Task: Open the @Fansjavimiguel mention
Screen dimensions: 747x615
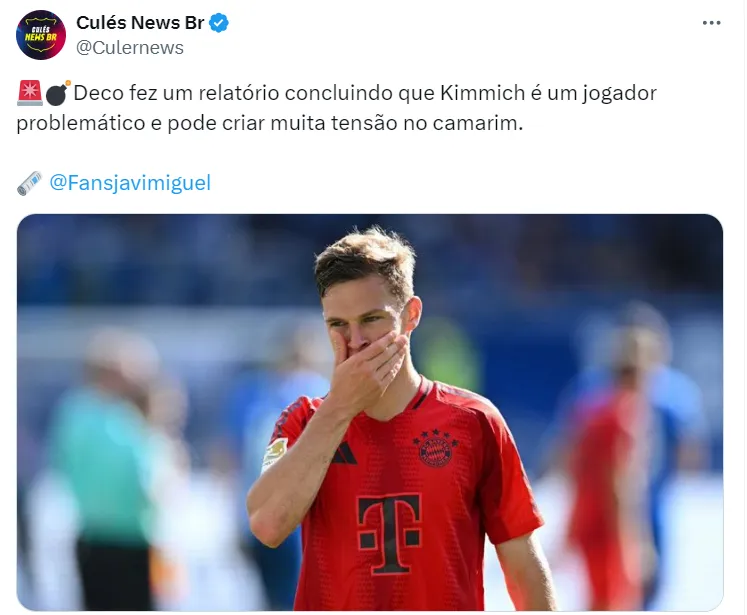Action: click(x=130, y=183)
